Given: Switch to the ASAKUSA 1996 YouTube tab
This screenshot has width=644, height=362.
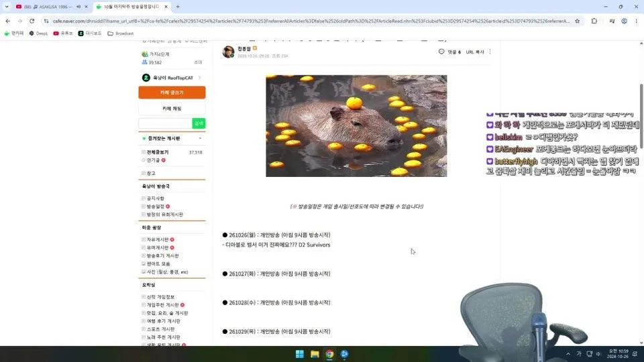Looking at the screenshot, I should [47, 7].
